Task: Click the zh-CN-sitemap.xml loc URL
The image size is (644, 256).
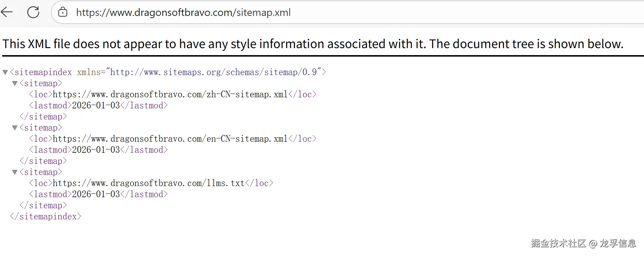Action: coord(170,94)
